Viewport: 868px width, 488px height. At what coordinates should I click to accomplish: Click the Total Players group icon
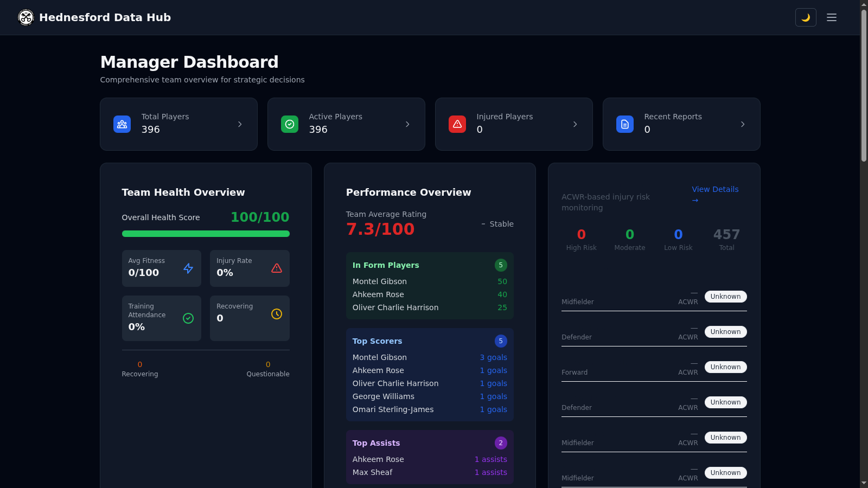tap(122, 124)
